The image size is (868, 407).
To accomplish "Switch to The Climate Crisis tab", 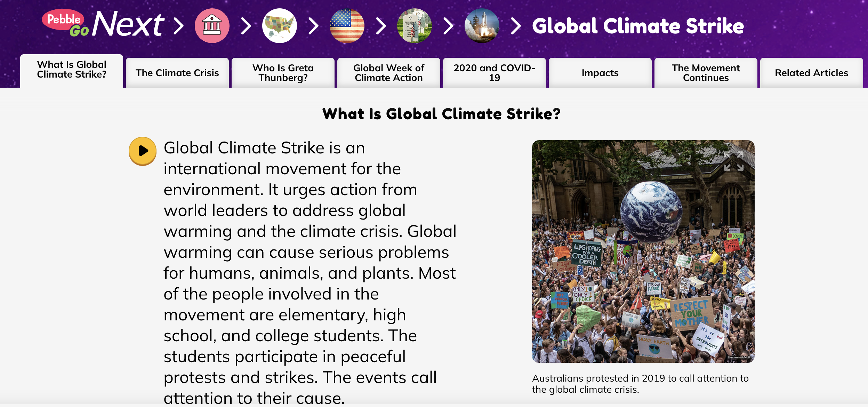I will point(177,73).
